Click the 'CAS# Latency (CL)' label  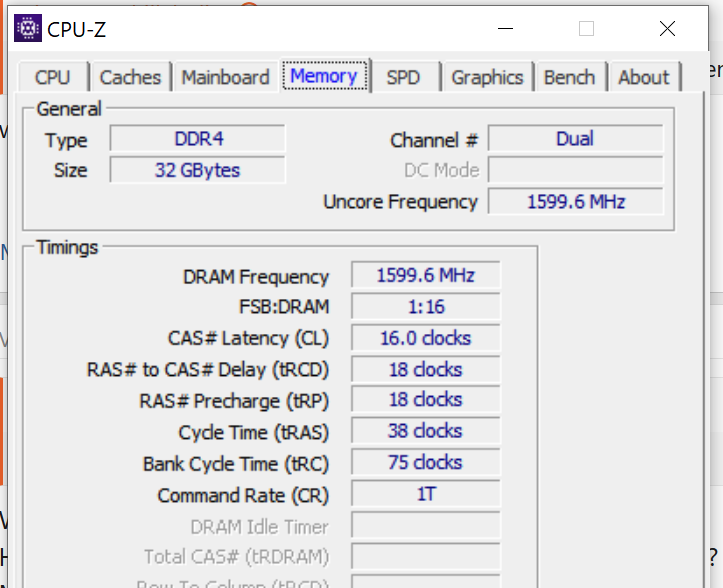[x=248, y=339]
